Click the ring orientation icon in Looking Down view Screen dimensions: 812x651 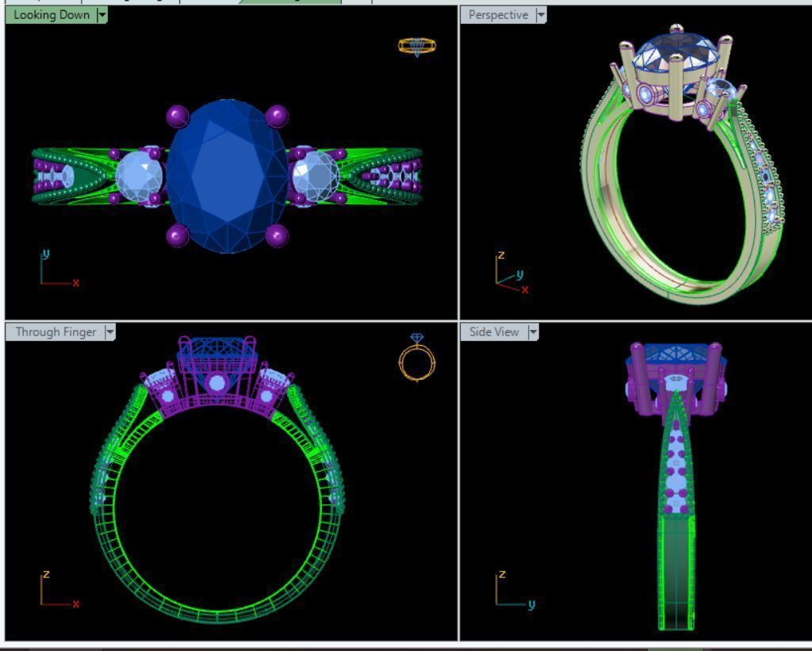coord(417,47)
